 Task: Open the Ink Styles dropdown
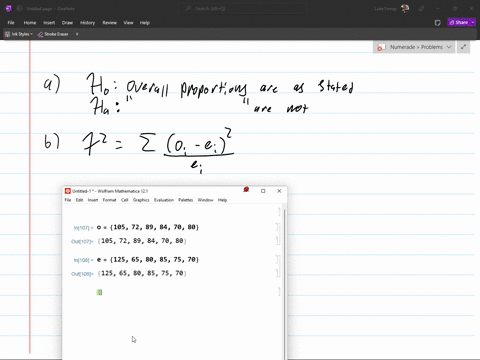pos(19,34)
